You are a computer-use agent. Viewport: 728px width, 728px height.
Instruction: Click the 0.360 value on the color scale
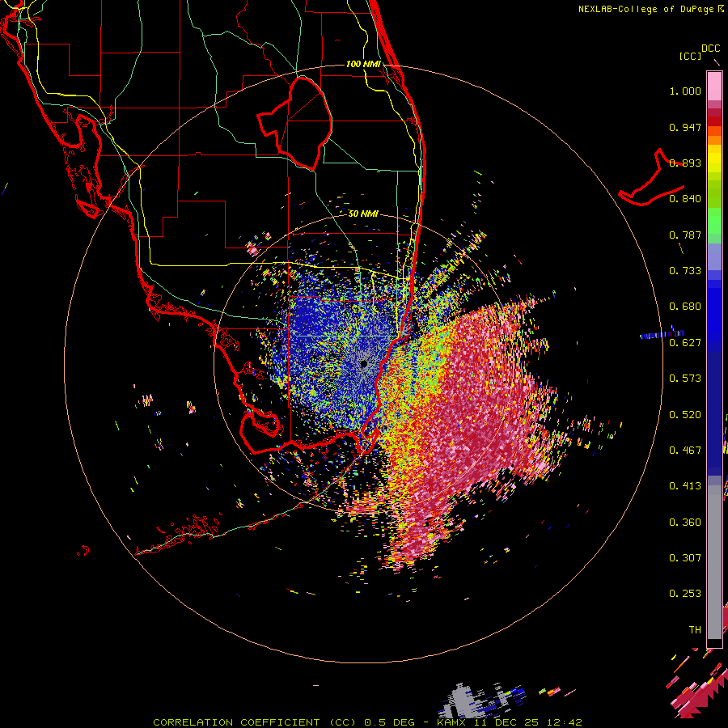685,523
